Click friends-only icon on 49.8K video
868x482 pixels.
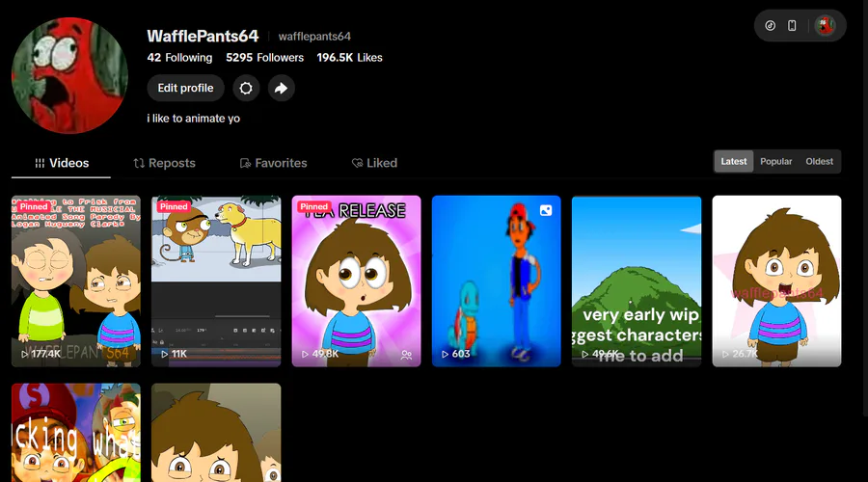point(406,355)
